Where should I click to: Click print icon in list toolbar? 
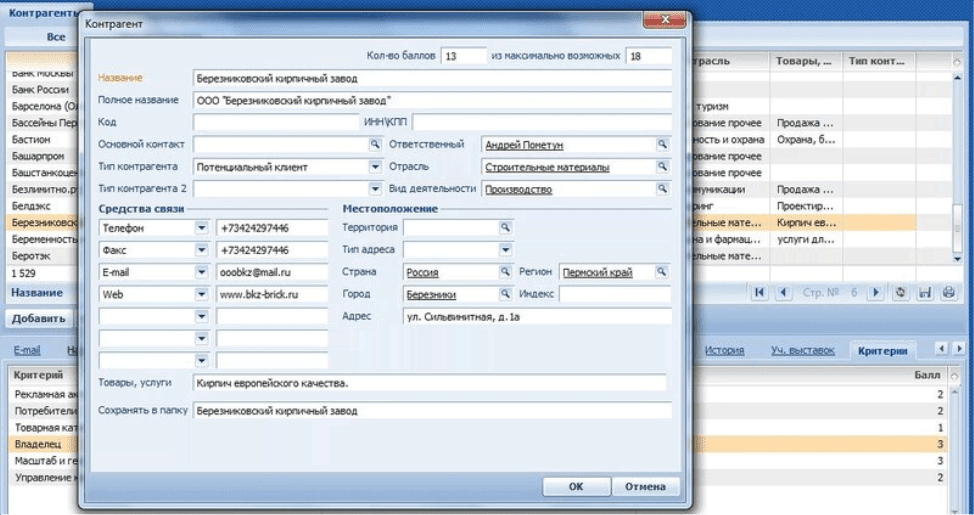pyautogui.click(x=949, y=292)
